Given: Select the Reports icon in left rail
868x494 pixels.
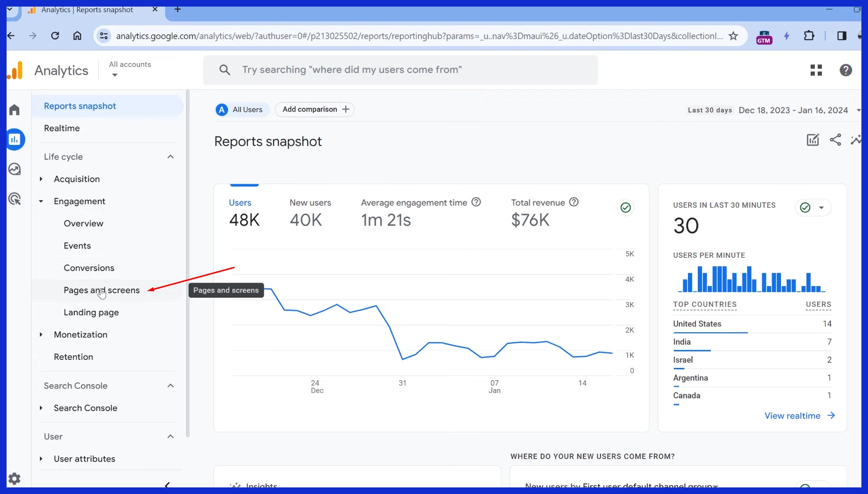Looking at the screenshot, I should pyautogui.click(x=15, y=139).
